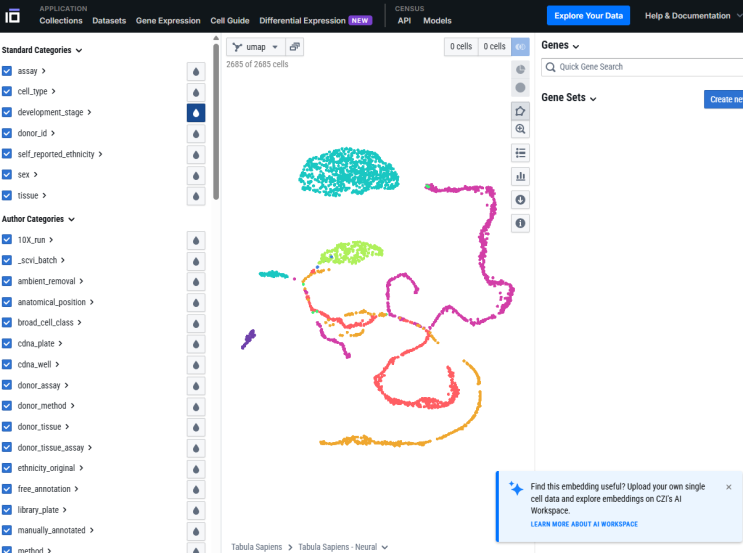Open the category list legend icon
Viewport: 743px width, 553px height.
(x=520, y=153)
